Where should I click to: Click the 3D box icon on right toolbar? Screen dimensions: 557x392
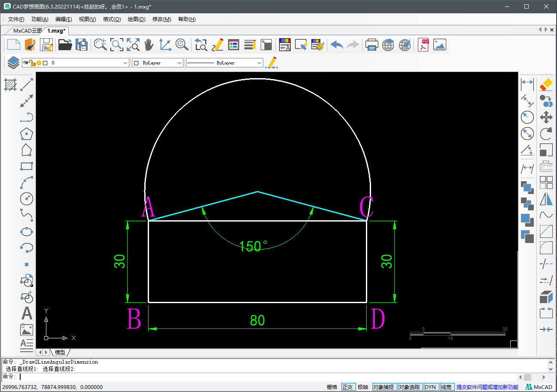click(546, 297)
